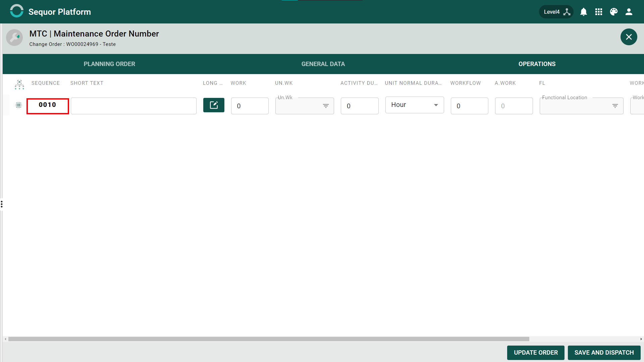Image resolution: width=644 pixels, height=362 pixels.
Task: Click the operation hierarchy header icon
Action: click(x=19, y=84)
